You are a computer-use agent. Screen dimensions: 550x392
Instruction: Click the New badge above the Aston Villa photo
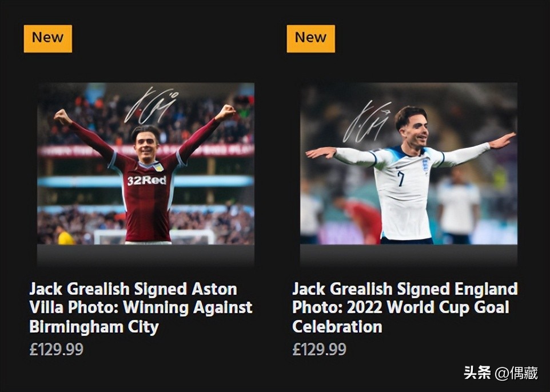(x=47, y=38)
